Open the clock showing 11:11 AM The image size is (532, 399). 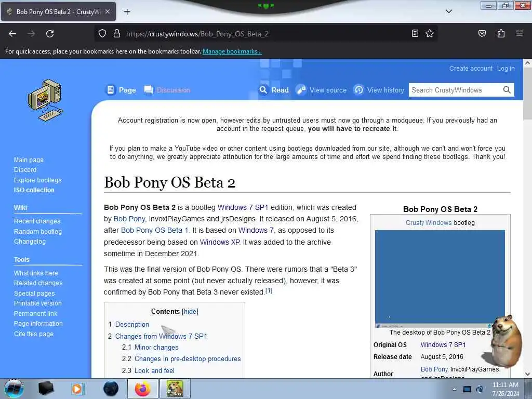tap(506, 389)
